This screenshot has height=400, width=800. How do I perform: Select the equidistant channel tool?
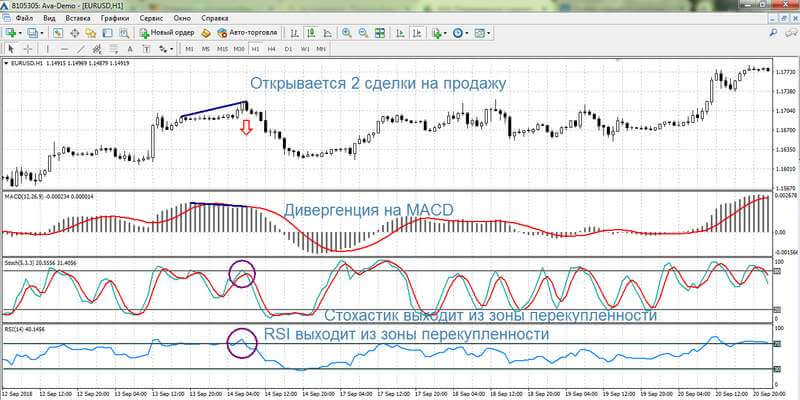click(x=97, y=49)
